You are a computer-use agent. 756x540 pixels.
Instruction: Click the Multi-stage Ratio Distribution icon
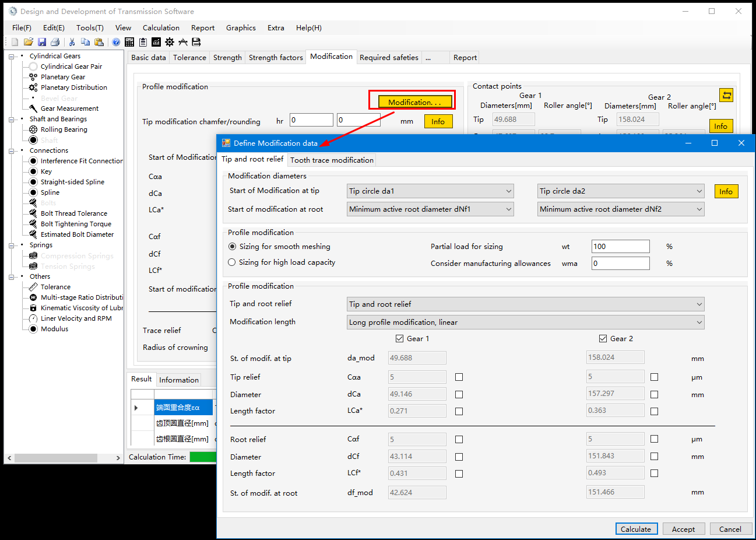coord(33,297)
